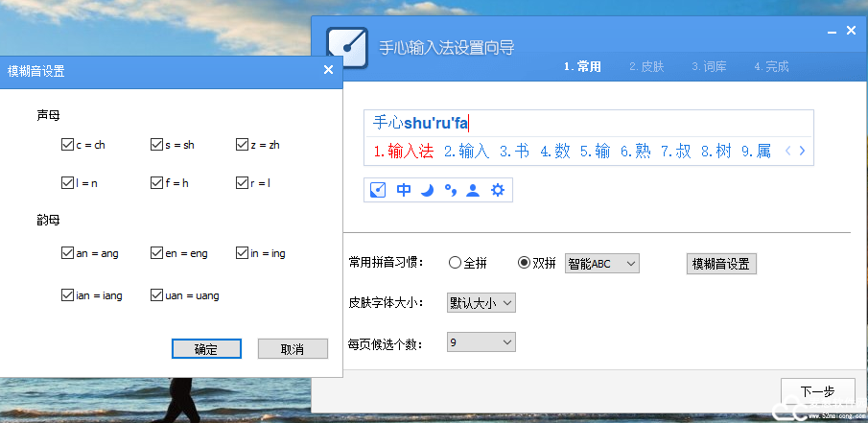This screenshot has height=423, width=868.
Task: Open the candidates-per-page dropdown showing 9
Action: [481, 342]
